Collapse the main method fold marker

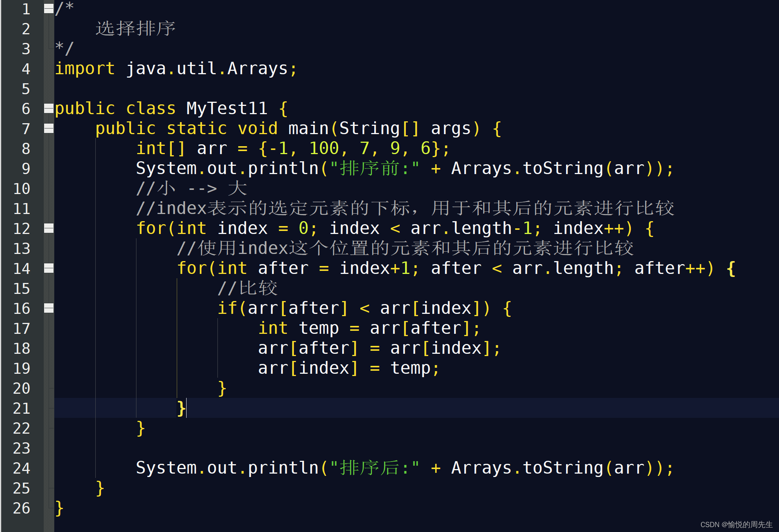(x=49, y=128)
